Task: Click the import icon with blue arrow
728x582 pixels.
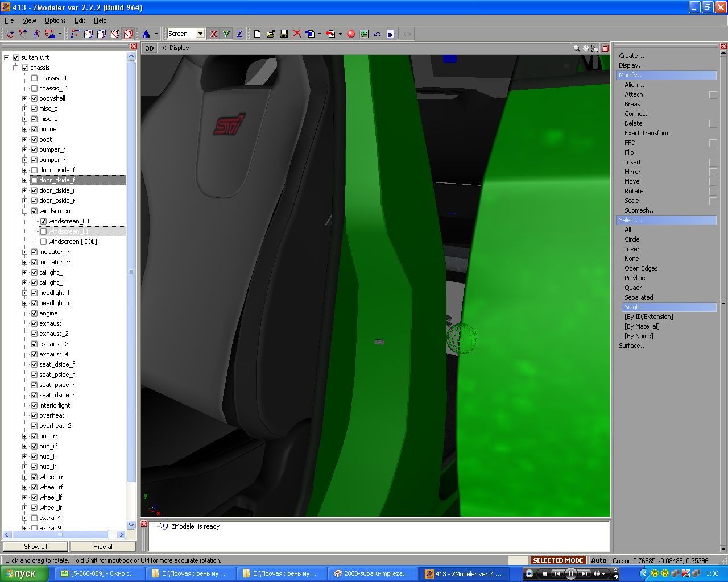Action: click(310, 34)
